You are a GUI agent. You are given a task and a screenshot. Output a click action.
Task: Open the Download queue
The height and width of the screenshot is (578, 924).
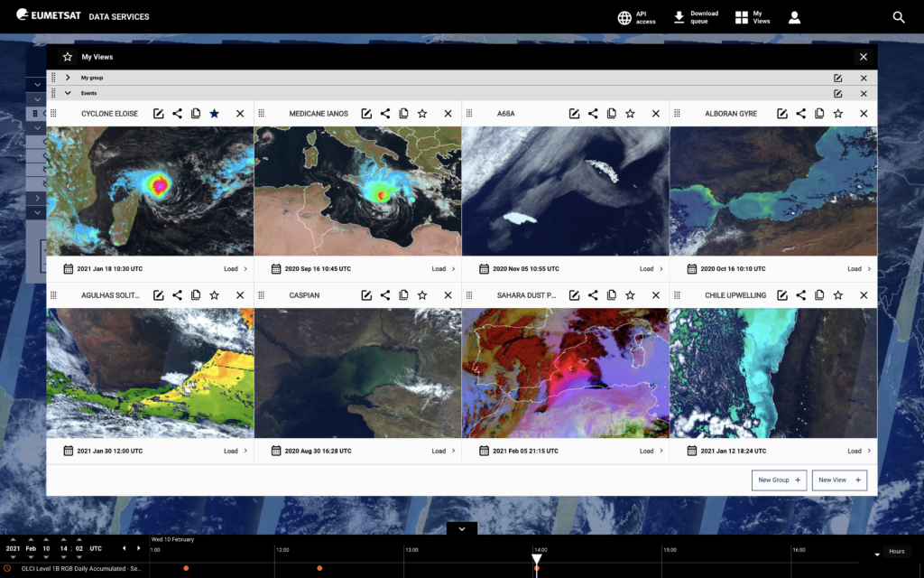click(696, 17)
